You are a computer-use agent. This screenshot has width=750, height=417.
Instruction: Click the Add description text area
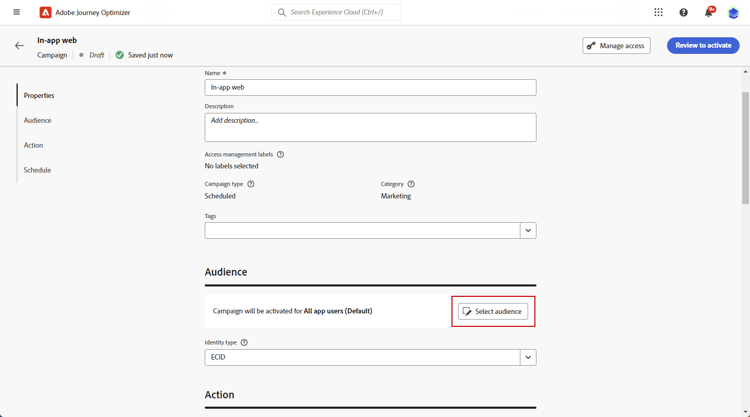pos(370,127)
